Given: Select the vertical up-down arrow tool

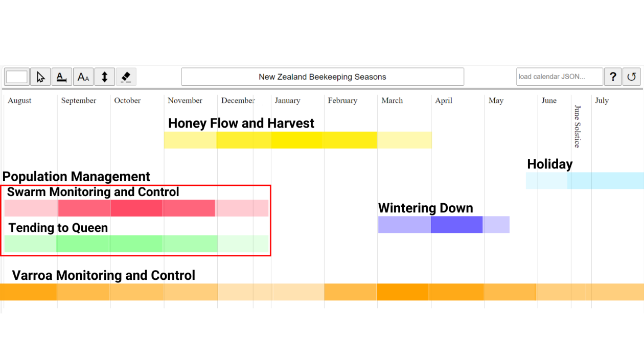Looking at the screenshot, I should pyautogui.click(x=104, y=77).
